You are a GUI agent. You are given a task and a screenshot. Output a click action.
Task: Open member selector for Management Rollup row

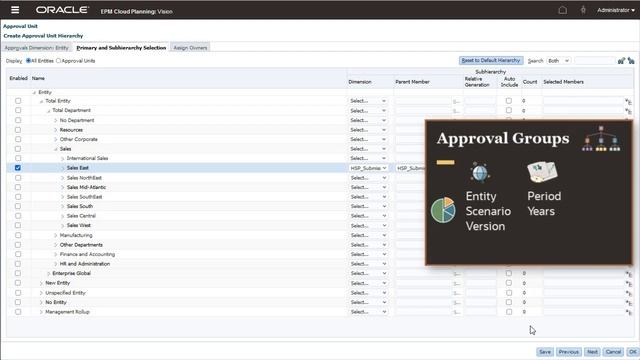tap(628, 312)
